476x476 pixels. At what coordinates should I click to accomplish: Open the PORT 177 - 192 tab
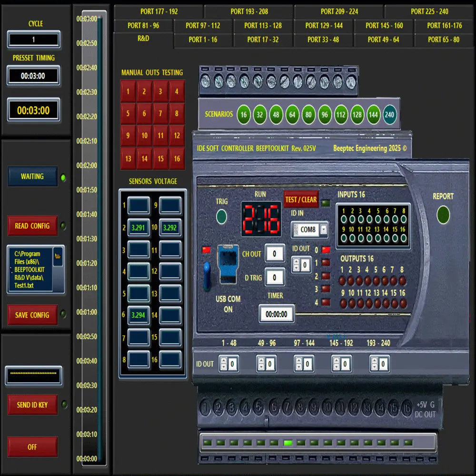pyautogui.click(x=159, y=11)
